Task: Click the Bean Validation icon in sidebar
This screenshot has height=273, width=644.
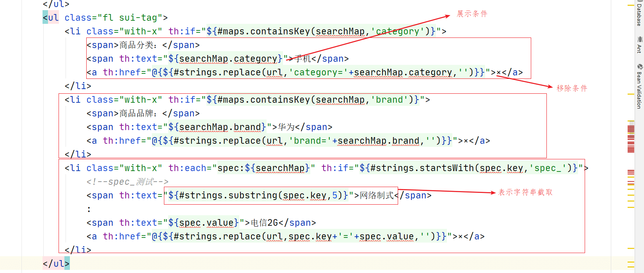Action: tap(640, 67)
